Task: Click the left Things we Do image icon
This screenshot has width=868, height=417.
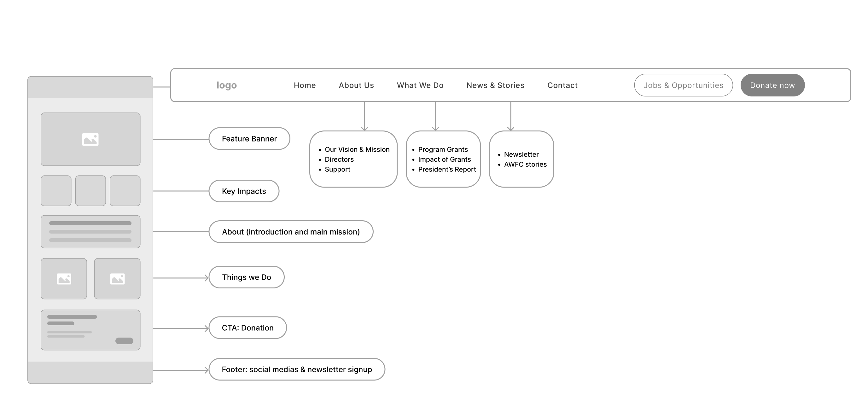Action: 64,279
